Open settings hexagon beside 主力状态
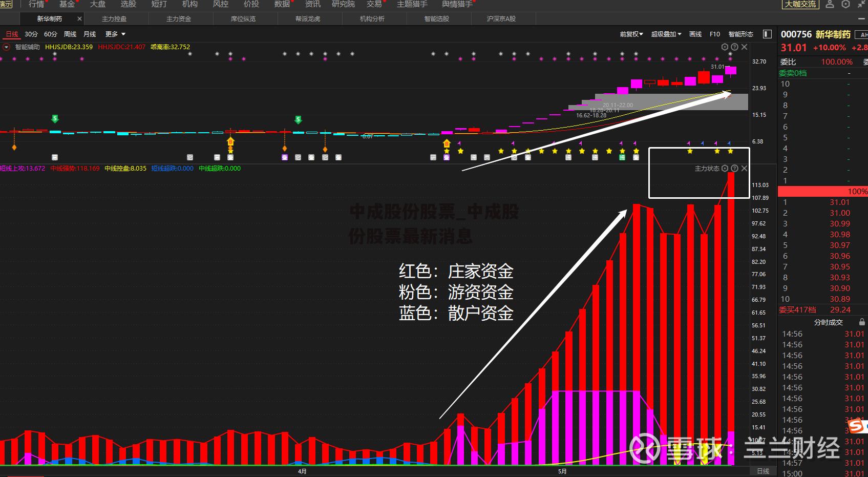 click(x=725, y=168)
